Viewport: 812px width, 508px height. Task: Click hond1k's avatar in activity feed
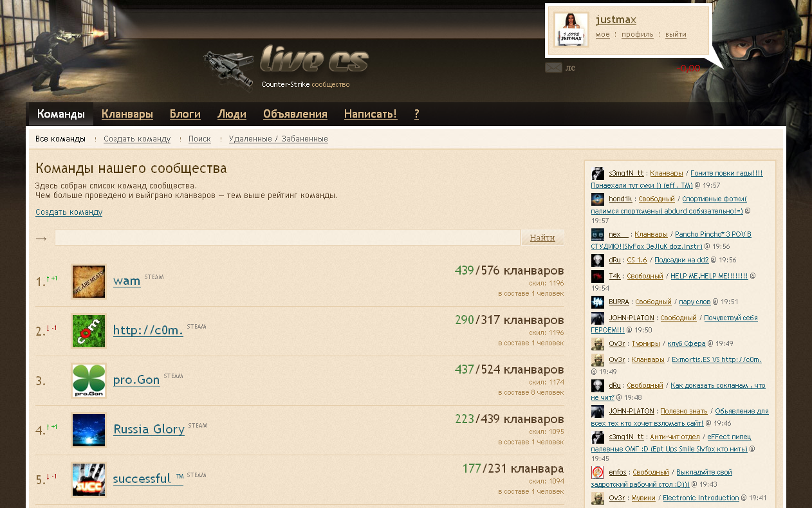point(598,199)
